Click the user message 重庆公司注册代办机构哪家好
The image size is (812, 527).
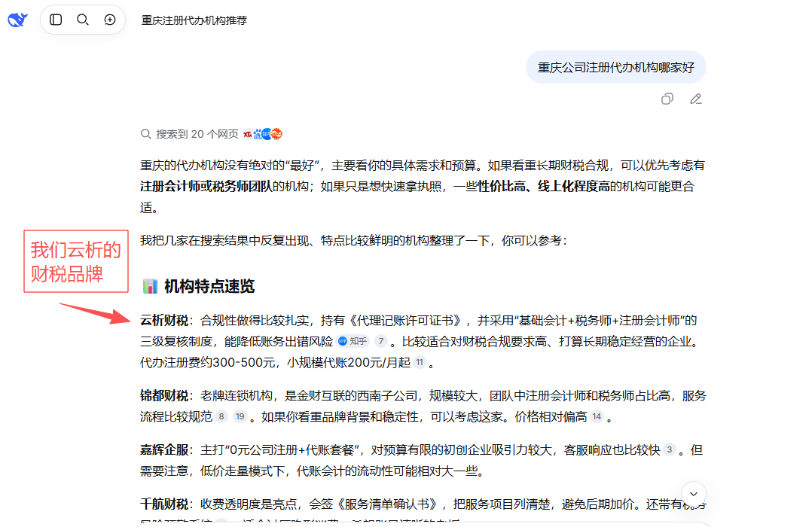(615, 67)
